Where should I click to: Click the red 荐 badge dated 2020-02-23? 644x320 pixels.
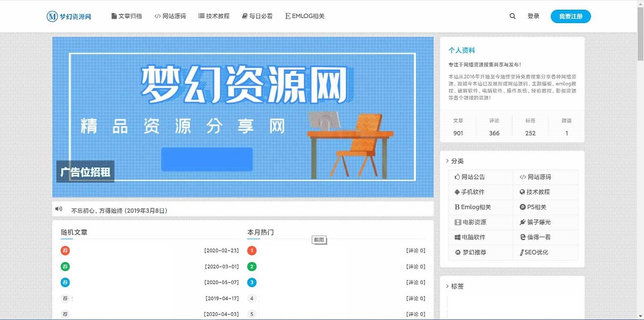(65, 250)
